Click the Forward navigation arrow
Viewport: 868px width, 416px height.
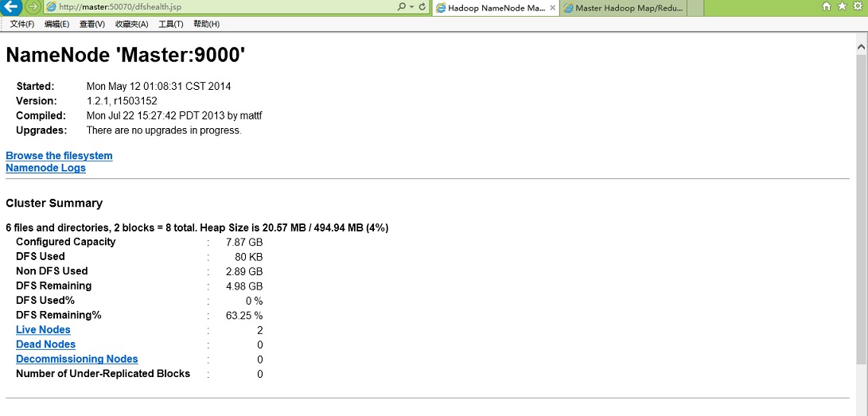point(33,7)
